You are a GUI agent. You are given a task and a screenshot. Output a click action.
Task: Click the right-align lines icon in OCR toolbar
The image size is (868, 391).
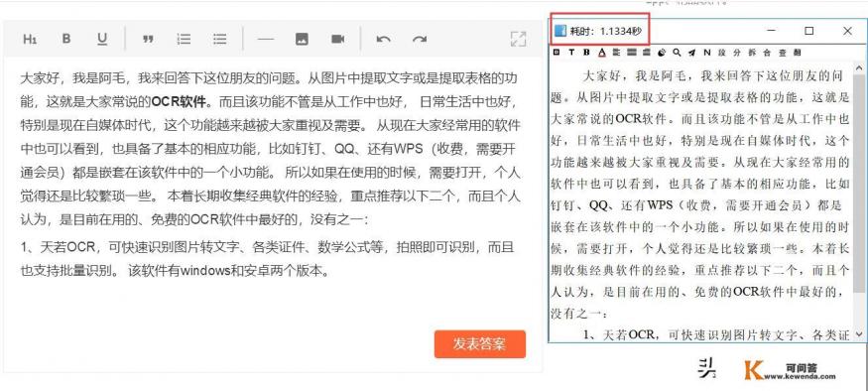click(x=647, y=52)
